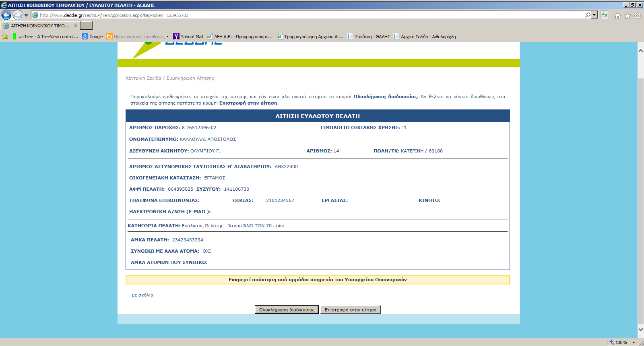Viewport: 644px width, 346px height.
Task: Click the ΑΙΤΗΣΗ ΕΥΑΛΩΤΟΥ ΠΕΛΑΤΗ header
Action: point(318,116)
